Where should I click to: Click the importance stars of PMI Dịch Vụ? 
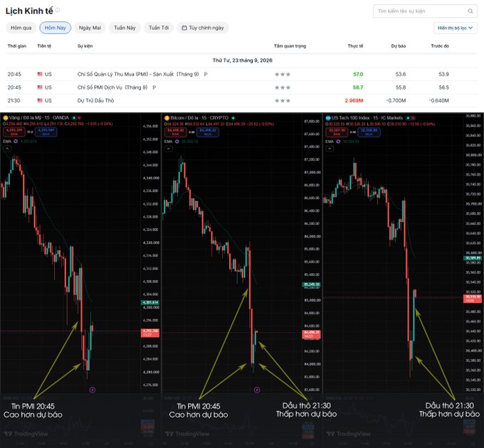[x=283, y=87]
